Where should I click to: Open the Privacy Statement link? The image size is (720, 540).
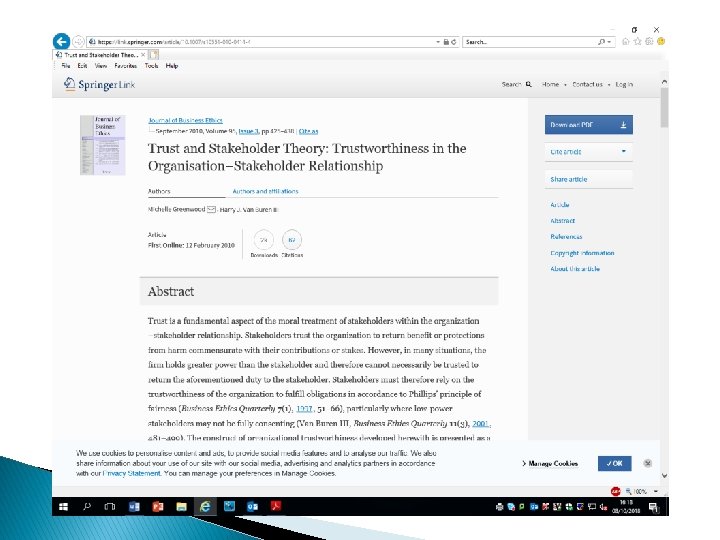132,473
